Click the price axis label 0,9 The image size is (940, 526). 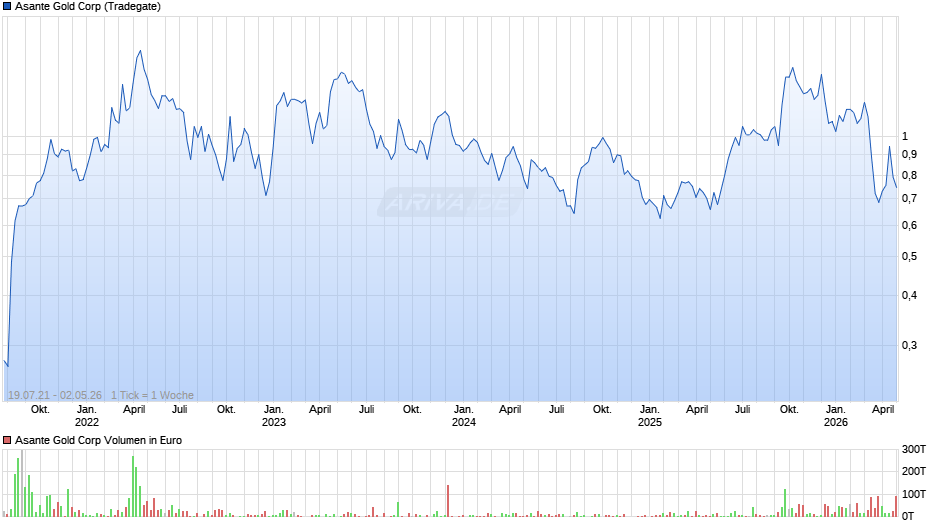(x=909, y=155)
